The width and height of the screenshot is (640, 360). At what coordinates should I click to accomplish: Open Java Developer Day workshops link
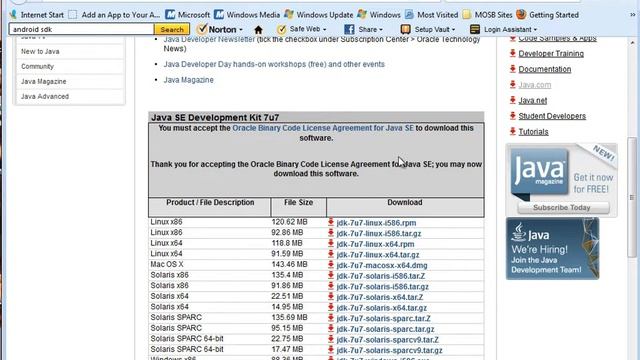coord(274,64)
